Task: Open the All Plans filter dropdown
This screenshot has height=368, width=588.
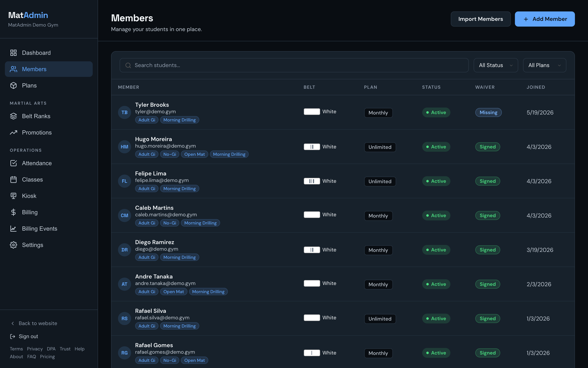Action: (545, 65)
